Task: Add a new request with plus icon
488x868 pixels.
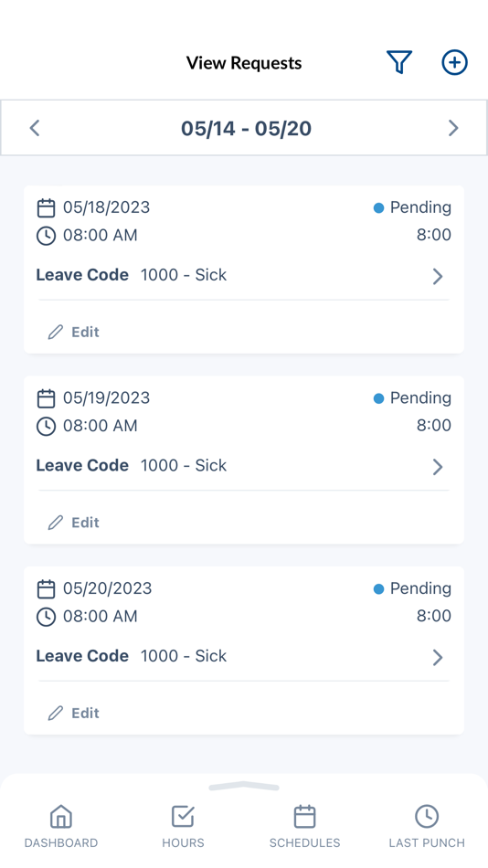Action: (x=454, y=62)
